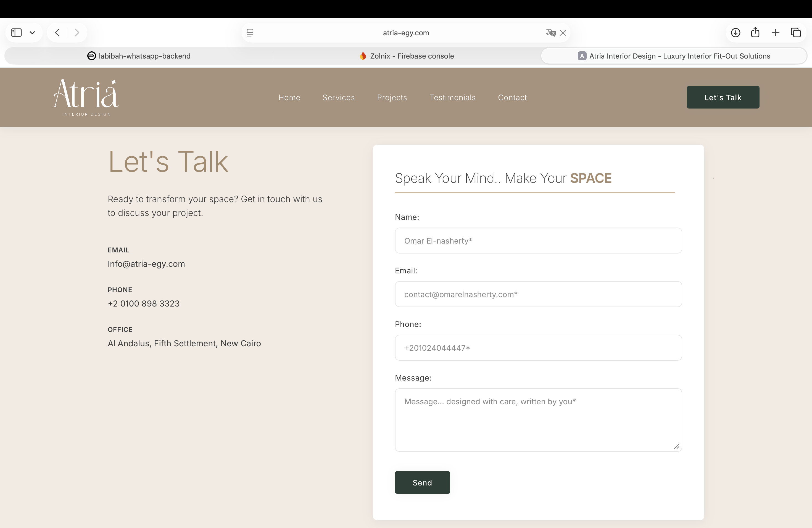Open the page settings icon in address bar

[250, 32]
